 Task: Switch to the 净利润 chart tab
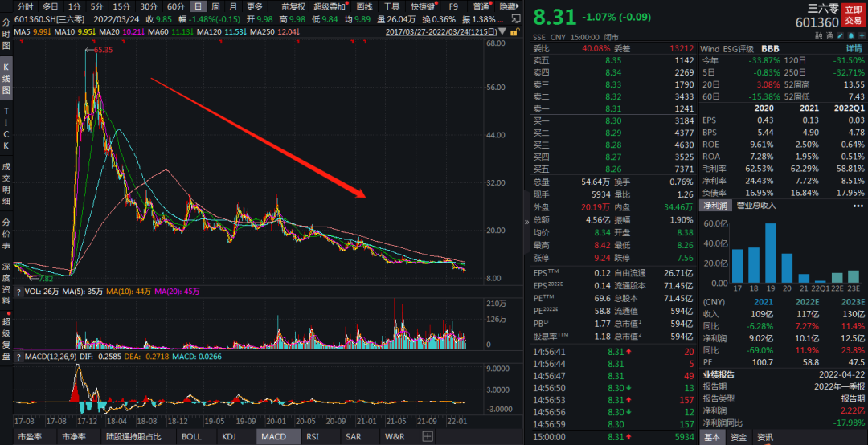(717, 206)
